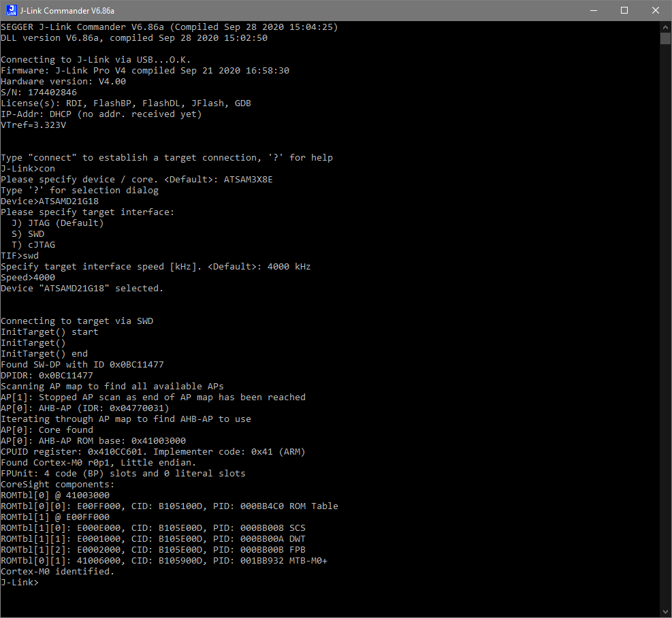Click the scrollbar down arrow

tap(665, 612)
